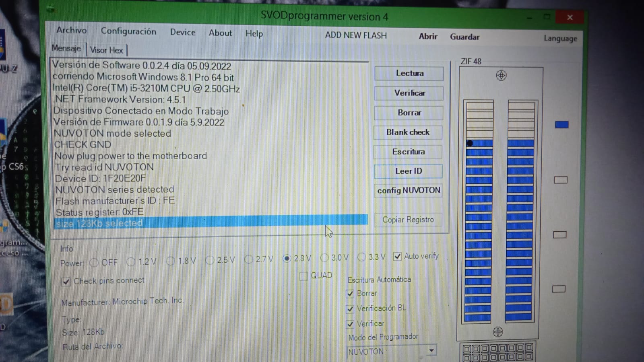
Task: Run the Blank check button
Action: (409, 132)
